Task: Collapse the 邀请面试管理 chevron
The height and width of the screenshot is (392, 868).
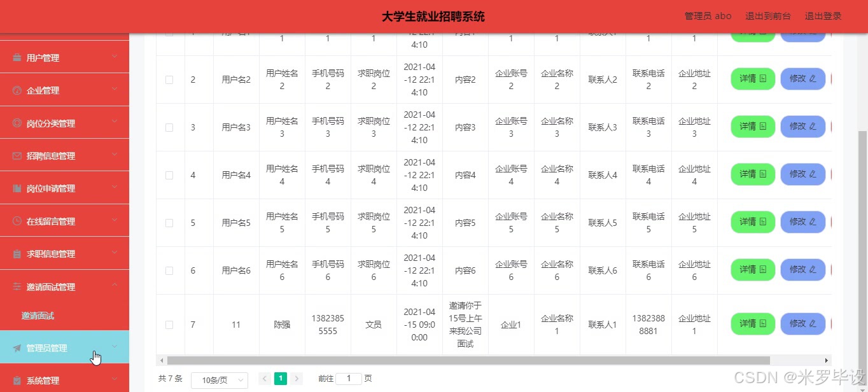Action: tap(115, 286)
